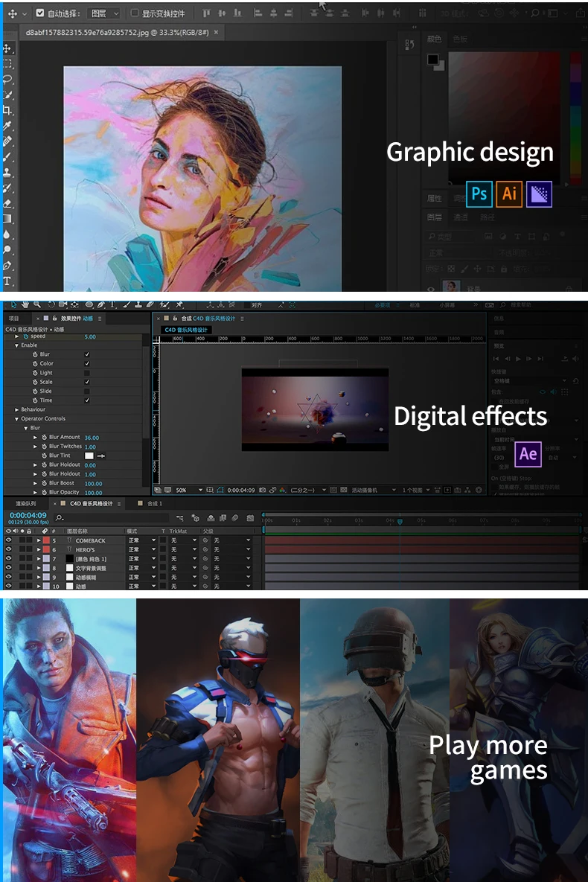Select the Lasso tool in Photoshop toolbar

7,79
